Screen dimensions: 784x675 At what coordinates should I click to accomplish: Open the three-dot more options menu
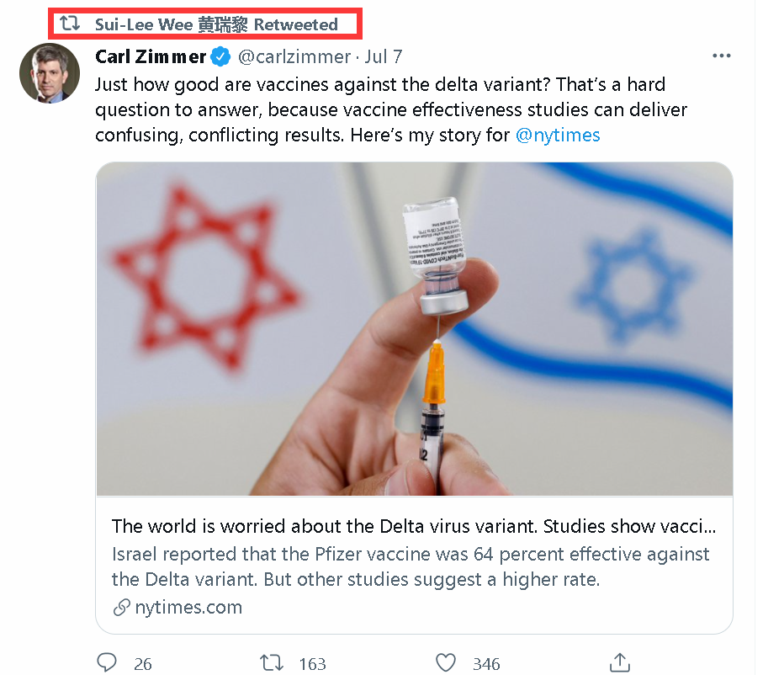point(721,56)
